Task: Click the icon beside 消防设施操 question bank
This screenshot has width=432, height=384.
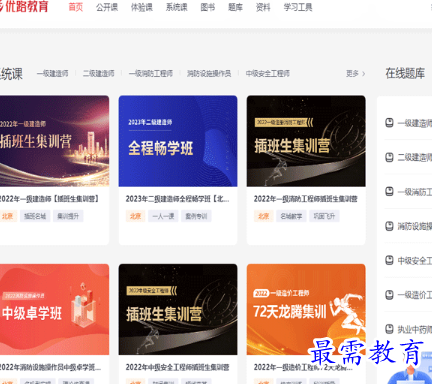Action: coord(389,226)
